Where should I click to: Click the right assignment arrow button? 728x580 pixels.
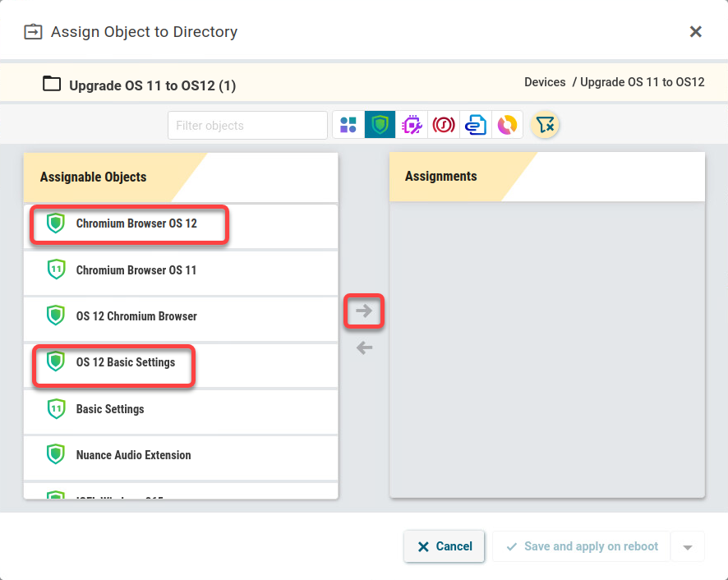click(364, 311)
